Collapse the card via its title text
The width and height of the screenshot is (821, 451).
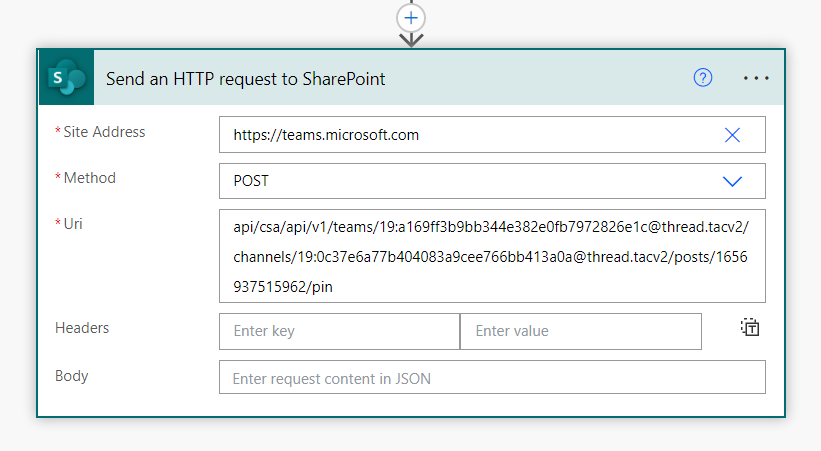[x=246, y=78]
